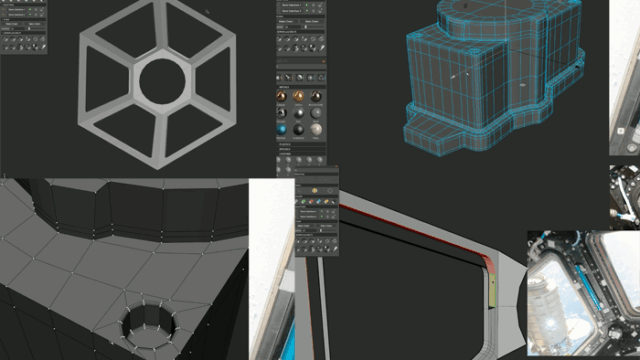Click the Make Chain button above the material library
640x360 pixels.
click(x=287, y=21)
